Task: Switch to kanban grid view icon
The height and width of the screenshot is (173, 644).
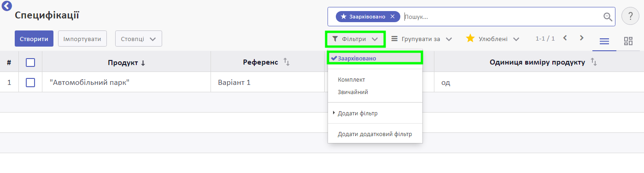Action: click(x=628, y=41)
